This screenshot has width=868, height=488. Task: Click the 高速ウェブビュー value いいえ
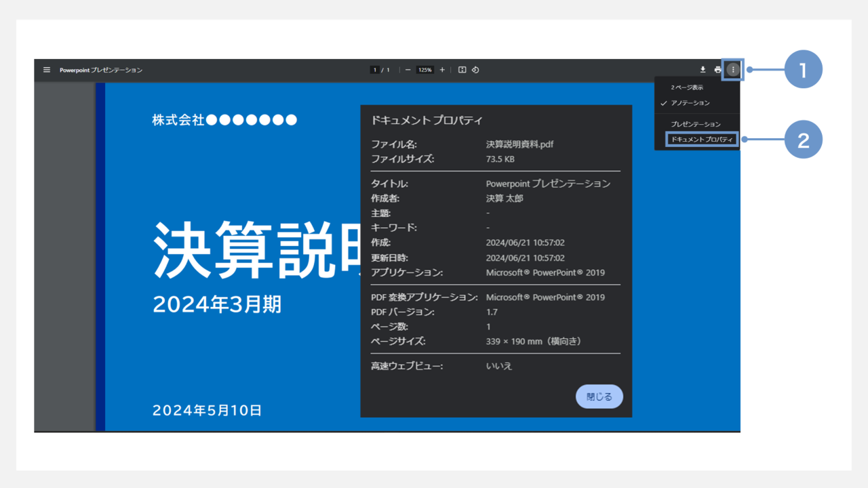(499, 366)
